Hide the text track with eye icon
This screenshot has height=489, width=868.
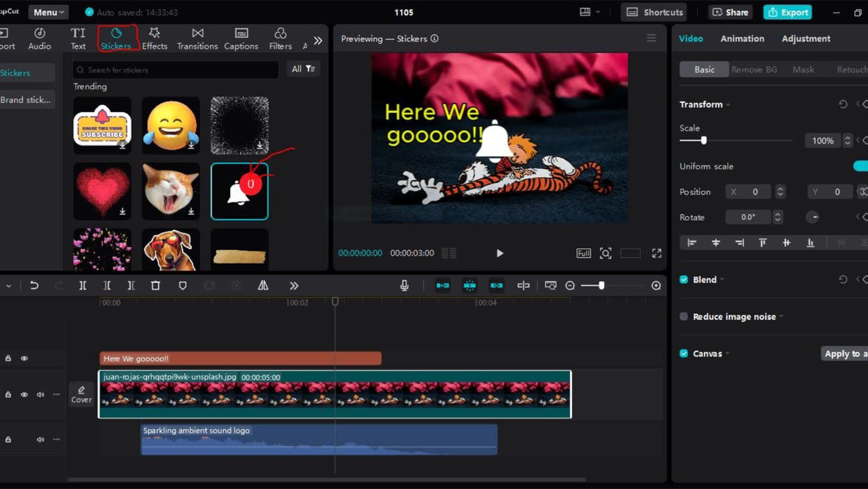(x=24, y=358)
